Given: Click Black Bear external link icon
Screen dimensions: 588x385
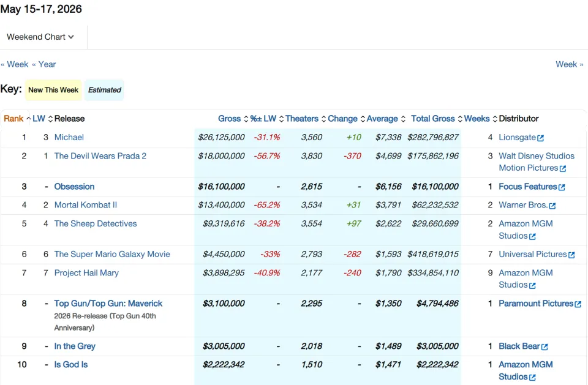Looking at the screenshot, I should pos(545,347).
